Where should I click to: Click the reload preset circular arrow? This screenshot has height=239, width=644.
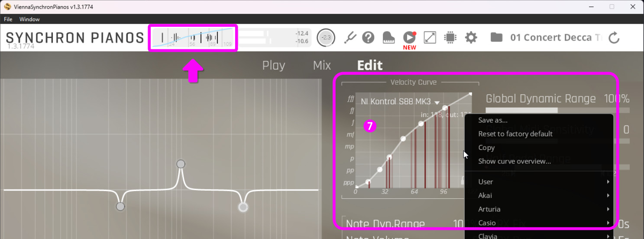click(614, 38)
